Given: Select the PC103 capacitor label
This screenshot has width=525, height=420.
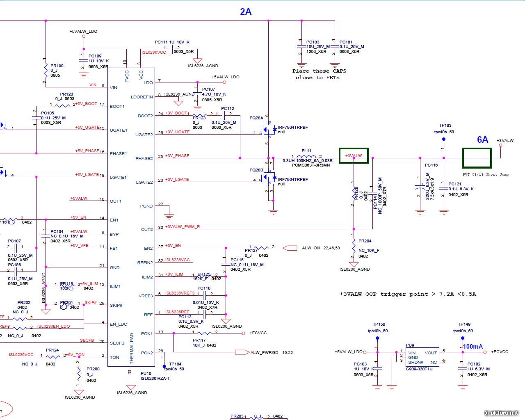Looking at the screenshot, I should [x=360, y=364].
